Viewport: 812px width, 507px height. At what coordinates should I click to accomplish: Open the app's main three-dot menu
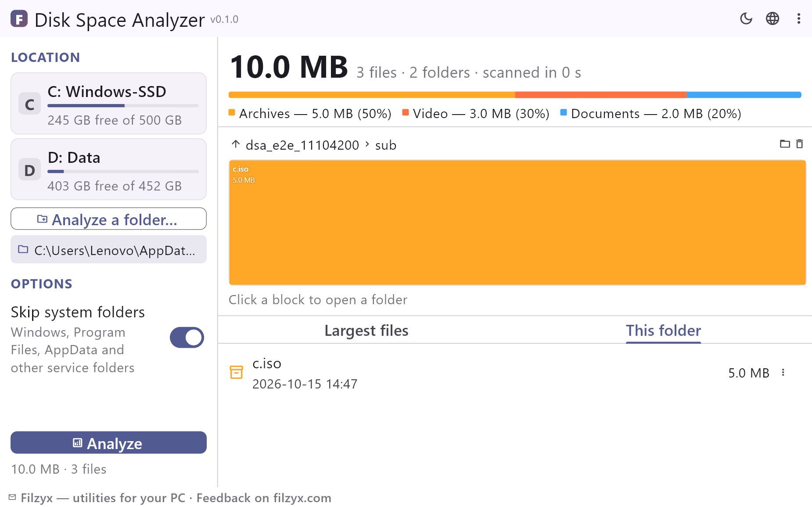799,18
